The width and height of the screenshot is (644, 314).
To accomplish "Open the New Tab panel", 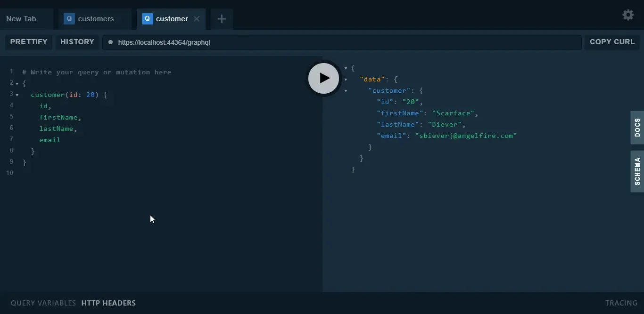I will coord(21,18).
